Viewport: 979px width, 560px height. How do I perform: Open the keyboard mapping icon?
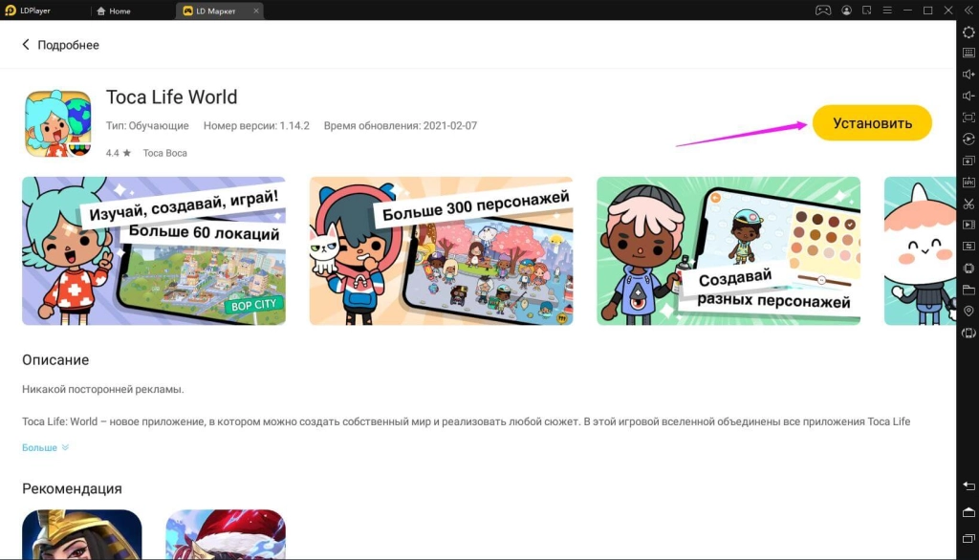(968, 53)
